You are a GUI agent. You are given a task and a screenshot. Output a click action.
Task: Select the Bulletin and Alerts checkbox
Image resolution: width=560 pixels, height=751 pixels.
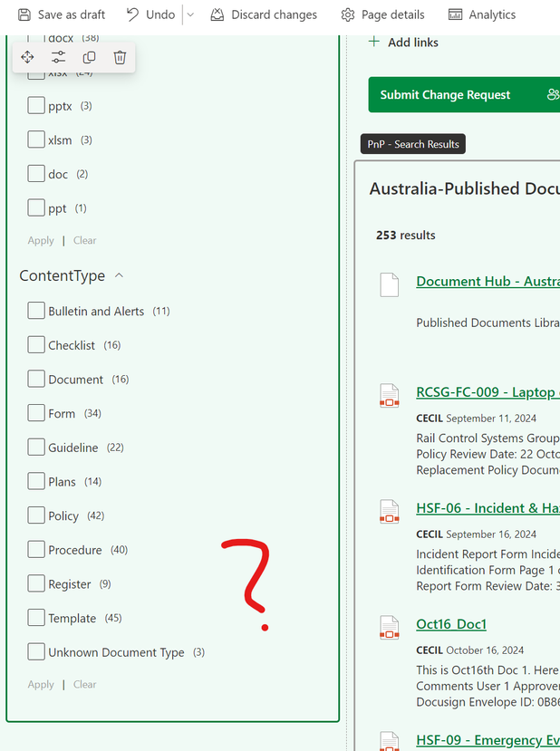click(x=36, y=311)
